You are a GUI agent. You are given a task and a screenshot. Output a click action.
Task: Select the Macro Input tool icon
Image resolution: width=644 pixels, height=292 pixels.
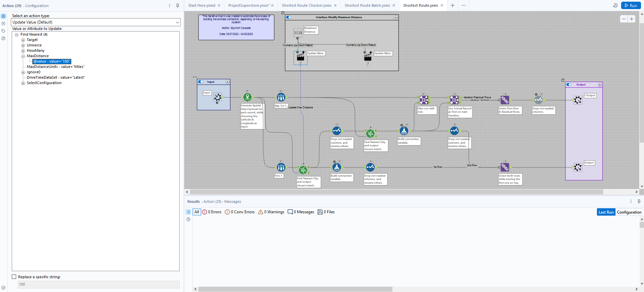pos(218,98)
